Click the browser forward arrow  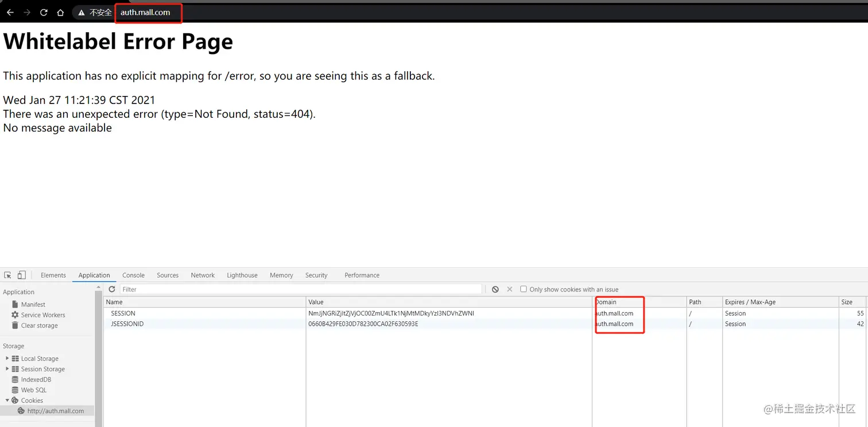click(x=27, y=12)
